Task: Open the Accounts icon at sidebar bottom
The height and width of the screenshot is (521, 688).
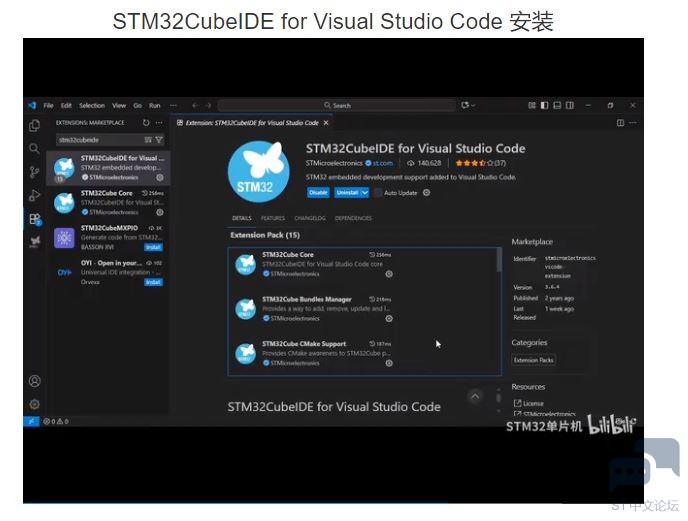Action: [x=34, y=381]
